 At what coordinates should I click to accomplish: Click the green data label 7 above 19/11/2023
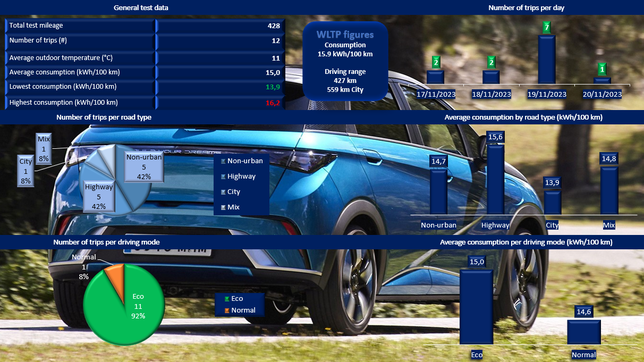click(547, 28)
